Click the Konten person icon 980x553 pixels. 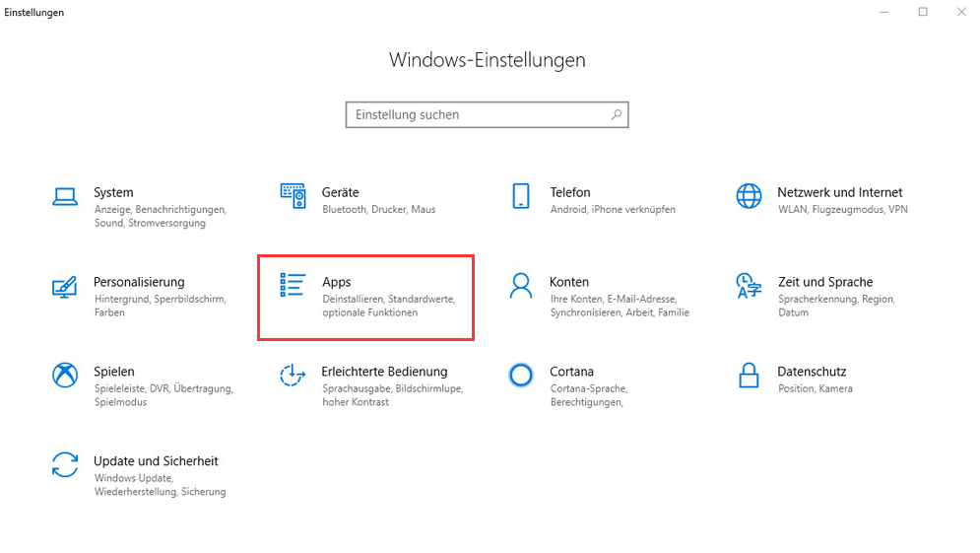pos(521,286)
